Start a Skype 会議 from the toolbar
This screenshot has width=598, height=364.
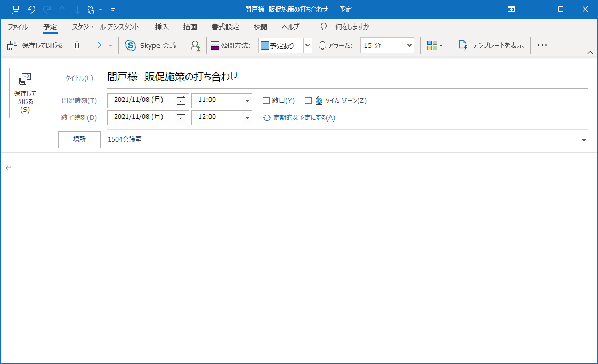tap(151, 45)
